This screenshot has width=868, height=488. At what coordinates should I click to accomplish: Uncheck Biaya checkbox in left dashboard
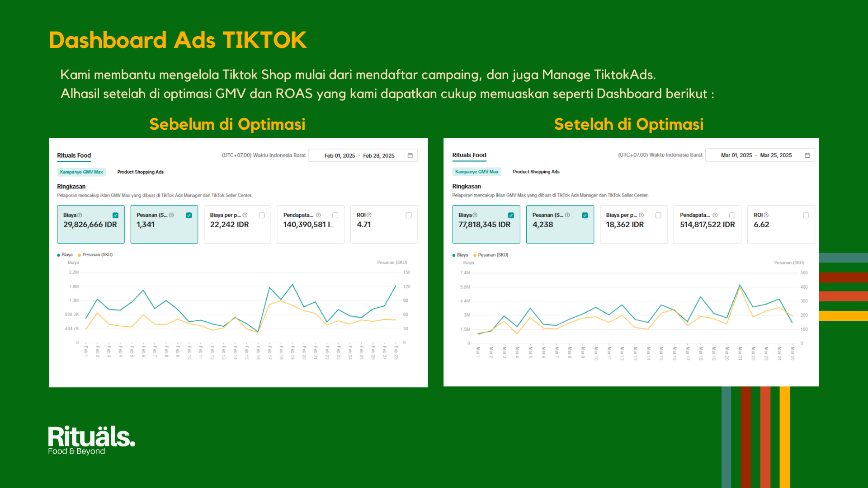click(x=115, y=216)
